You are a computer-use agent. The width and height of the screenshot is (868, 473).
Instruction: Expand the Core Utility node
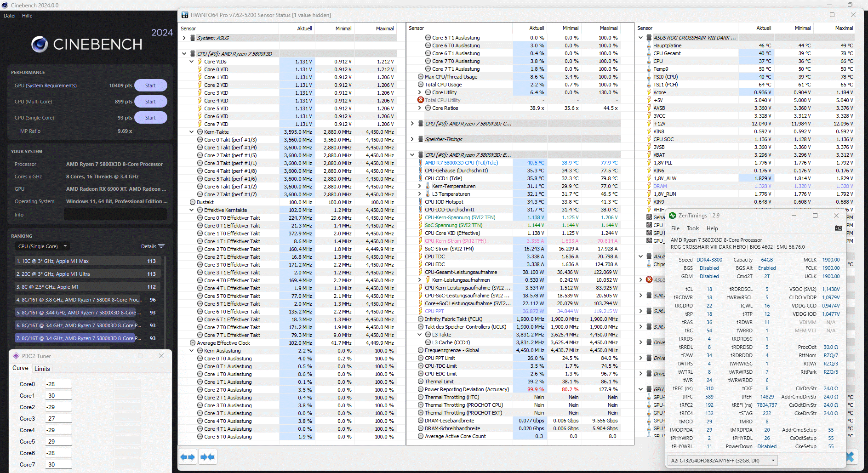tap(419, 92)
